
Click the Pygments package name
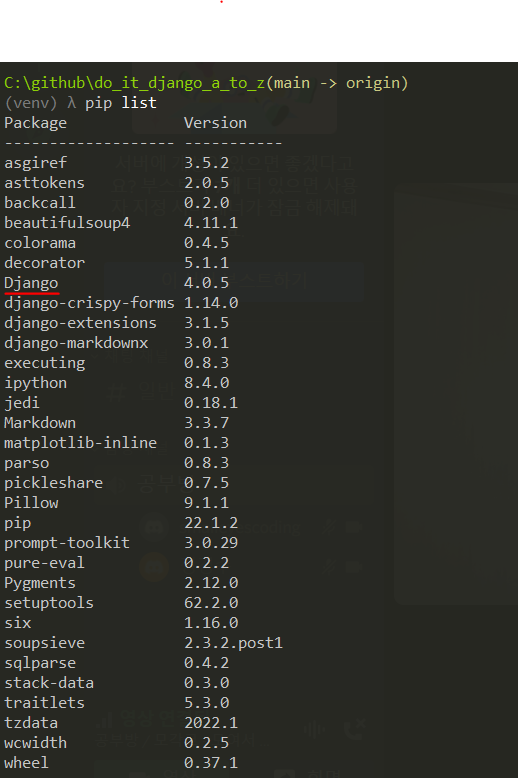40,584
